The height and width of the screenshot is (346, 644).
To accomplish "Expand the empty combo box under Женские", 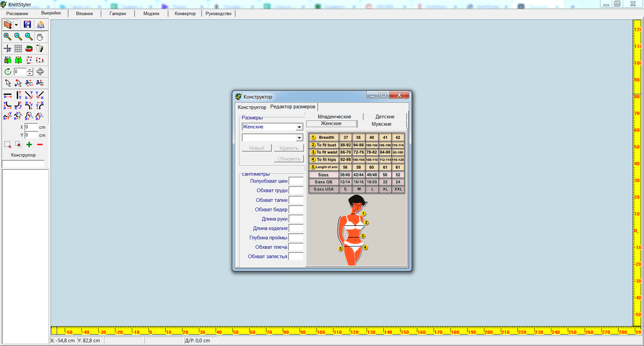I will [x=299, y=138].
